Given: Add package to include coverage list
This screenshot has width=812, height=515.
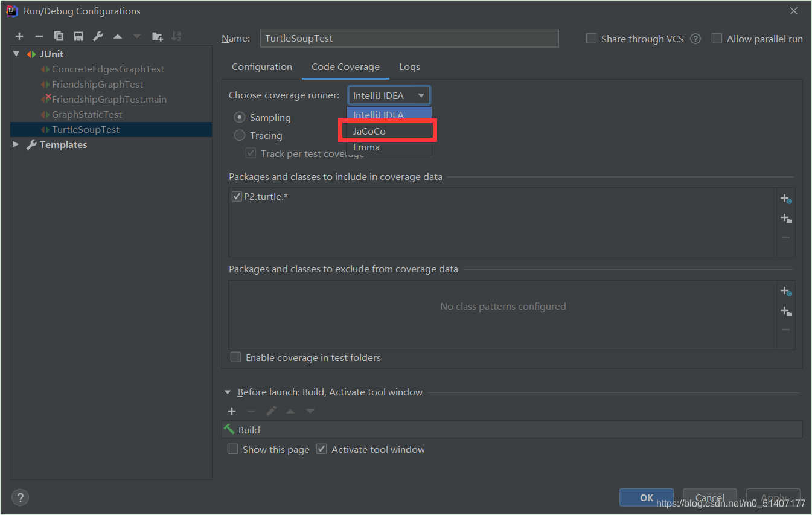Looking at the screenshot, I should [x=785, y=219].
